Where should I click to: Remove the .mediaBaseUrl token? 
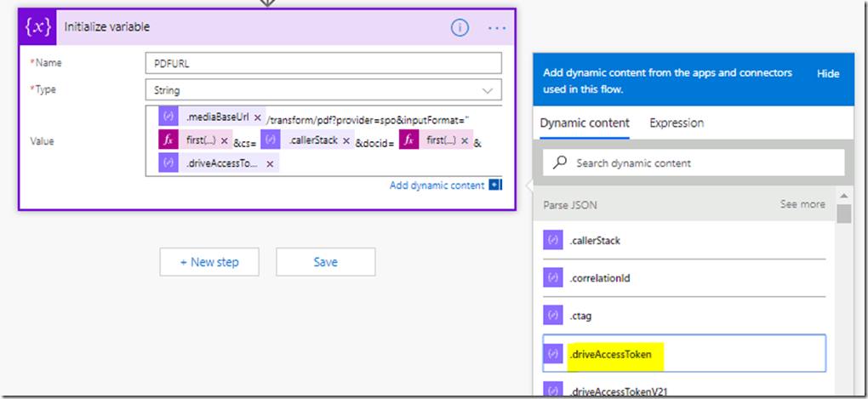pyautogui.click(x=257, y=117)
